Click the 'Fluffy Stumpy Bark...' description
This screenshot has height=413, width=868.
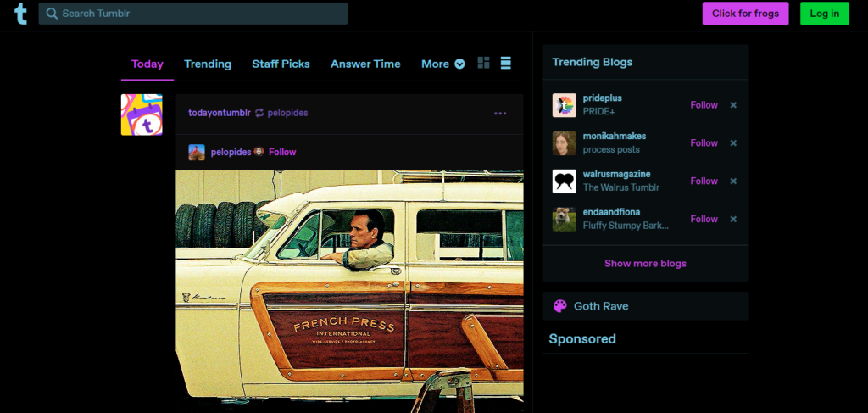pos(626,226)
